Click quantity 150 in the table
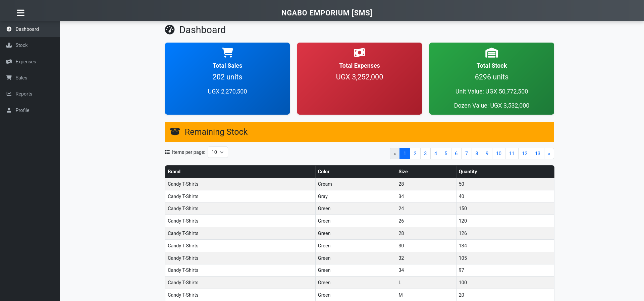The width and height of the screenshot is (644, 301). [x=505, y=208]
